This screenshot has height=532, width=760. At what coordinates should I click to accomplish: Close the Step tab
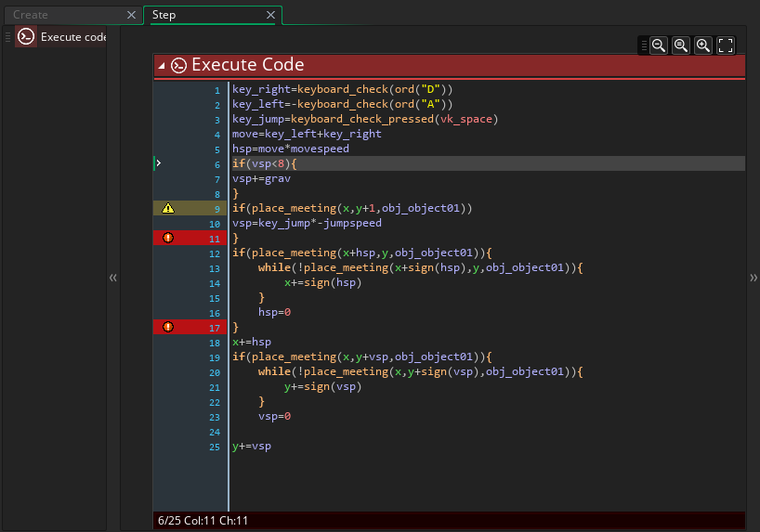pyautogui.click(x=271, y=15)
